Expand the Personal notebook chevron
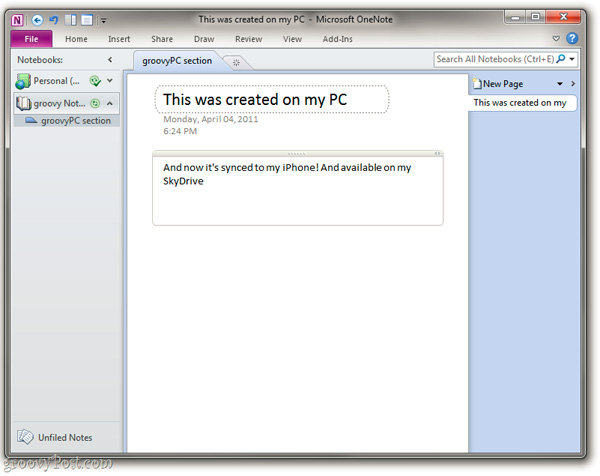 110,81
